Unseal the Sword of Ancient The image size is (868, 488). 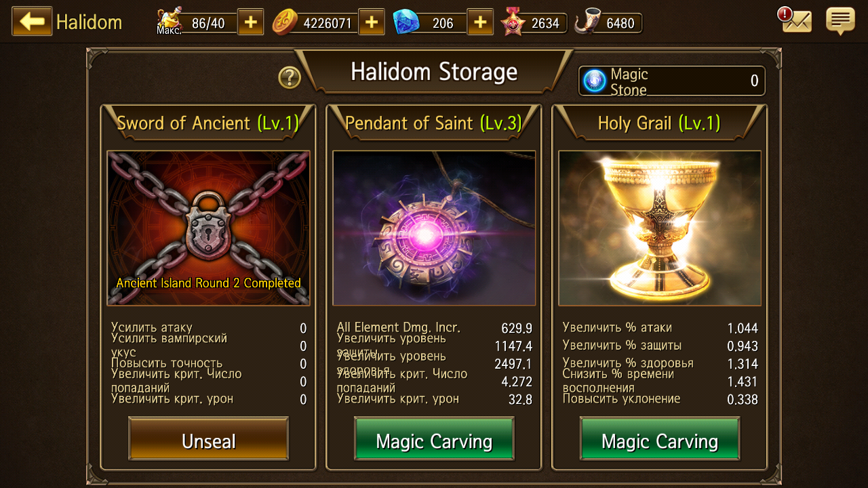pyautogui.click(x=208, y=441)
